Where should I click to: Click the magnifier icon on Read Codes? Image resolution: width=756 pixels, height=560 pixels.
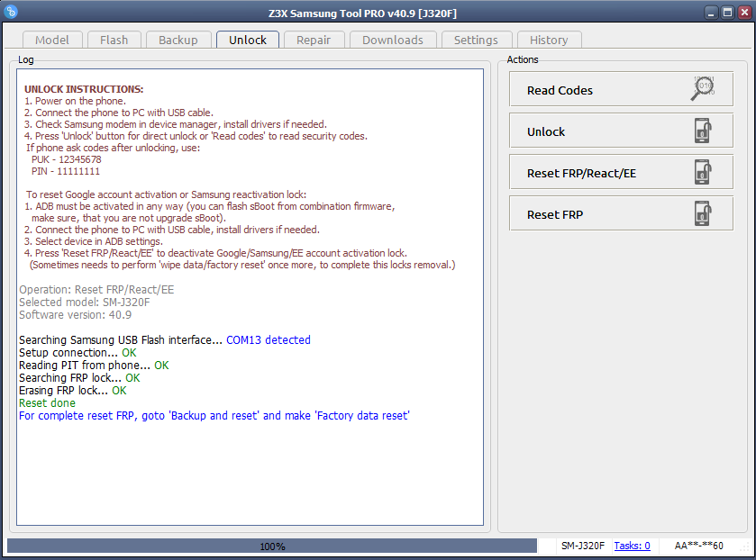[x=703, y=88]
